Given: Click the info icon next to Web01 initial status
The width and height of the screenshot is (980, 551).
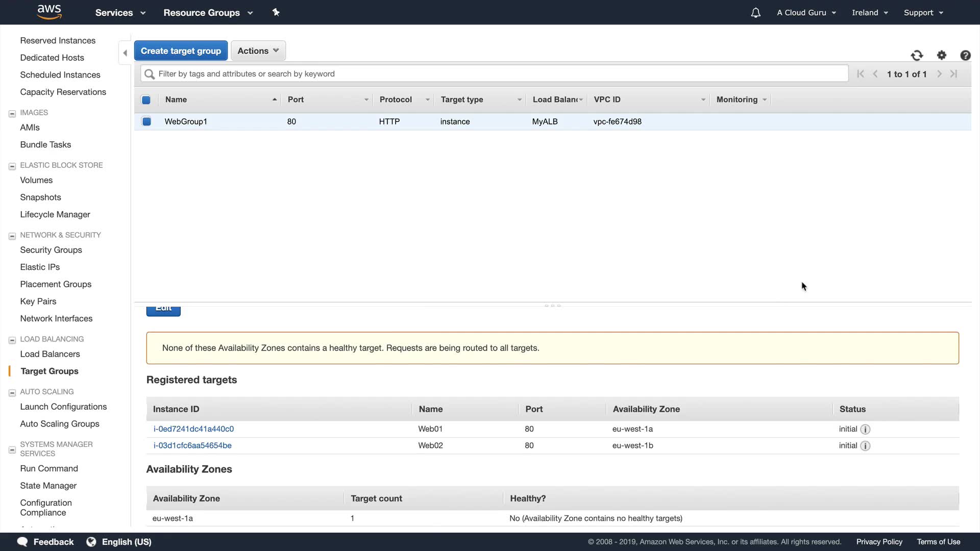Looking at the screenshot, I should click(x=865, y=429).
